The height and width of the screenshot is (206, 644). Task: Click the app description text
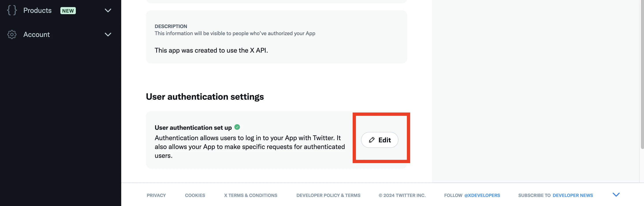(211, 50)
